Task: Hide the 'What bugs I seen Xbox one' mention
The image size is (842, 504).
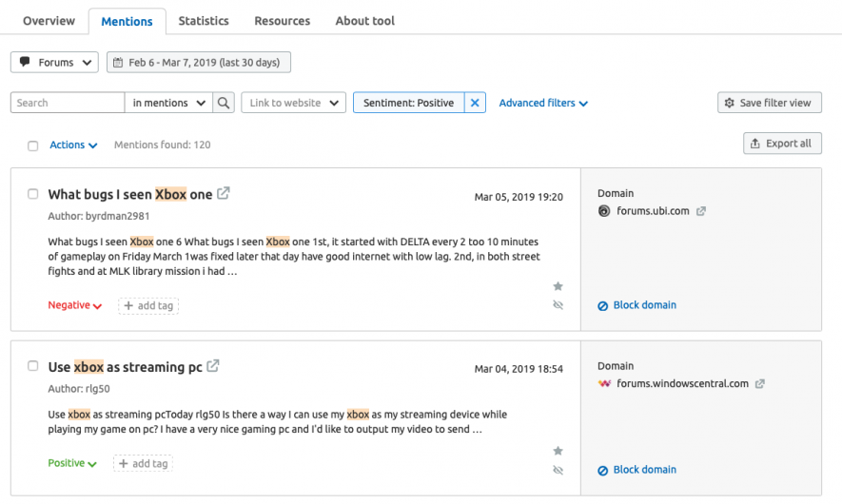Action: (x=558, y=305)
